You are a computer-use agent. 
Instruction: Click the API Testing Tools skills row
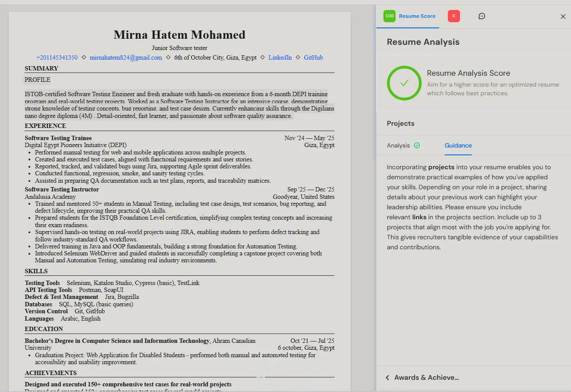(74, 290)
